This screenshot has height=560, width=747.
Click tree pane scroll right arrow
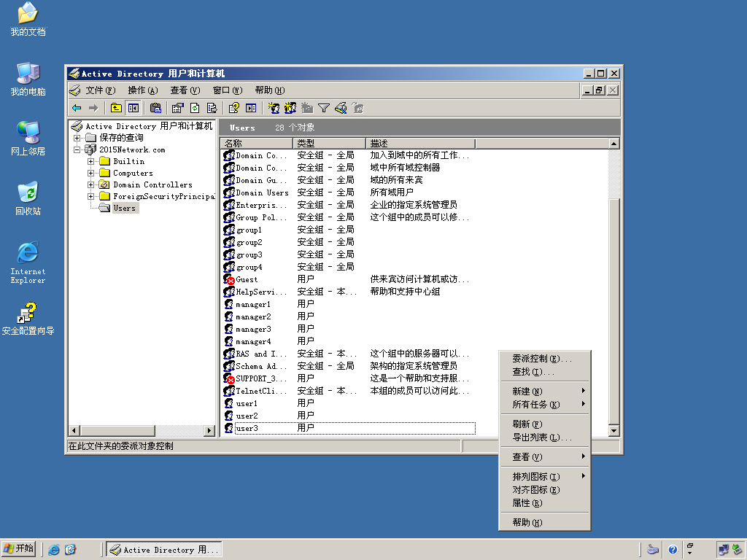coord(209,430)
